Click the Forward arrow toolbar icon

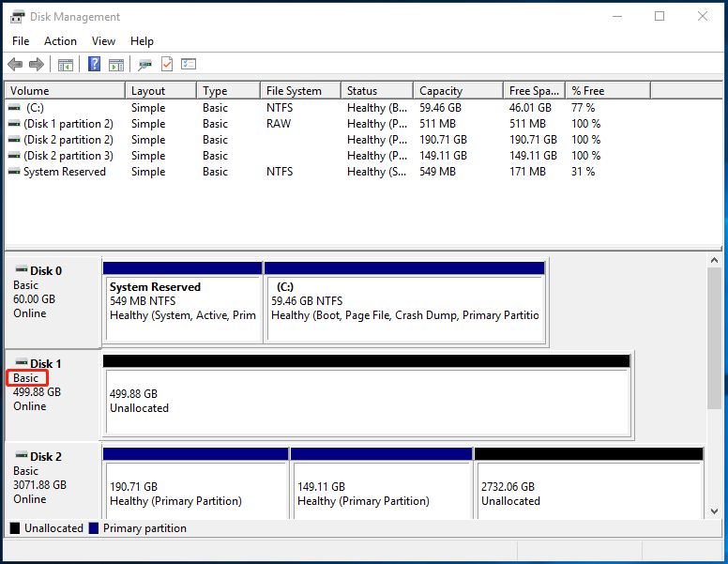pyautogui.click(x=37, y=64)
